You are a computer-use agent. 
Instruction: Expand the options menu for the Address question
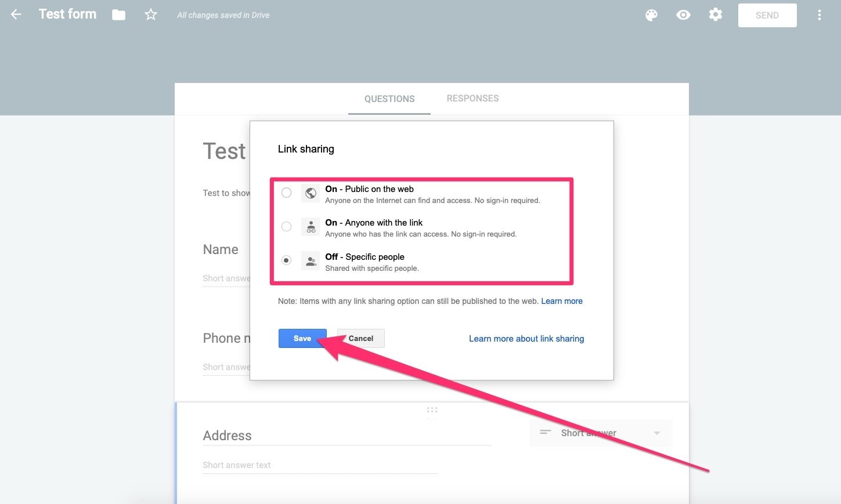tap(656, 433)
